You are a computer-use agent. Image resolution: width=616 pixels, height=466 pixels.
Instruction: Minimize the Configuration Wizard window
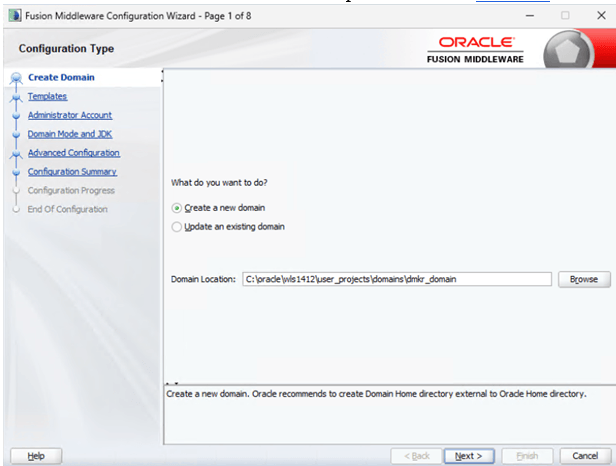click(x=530, y=16)
